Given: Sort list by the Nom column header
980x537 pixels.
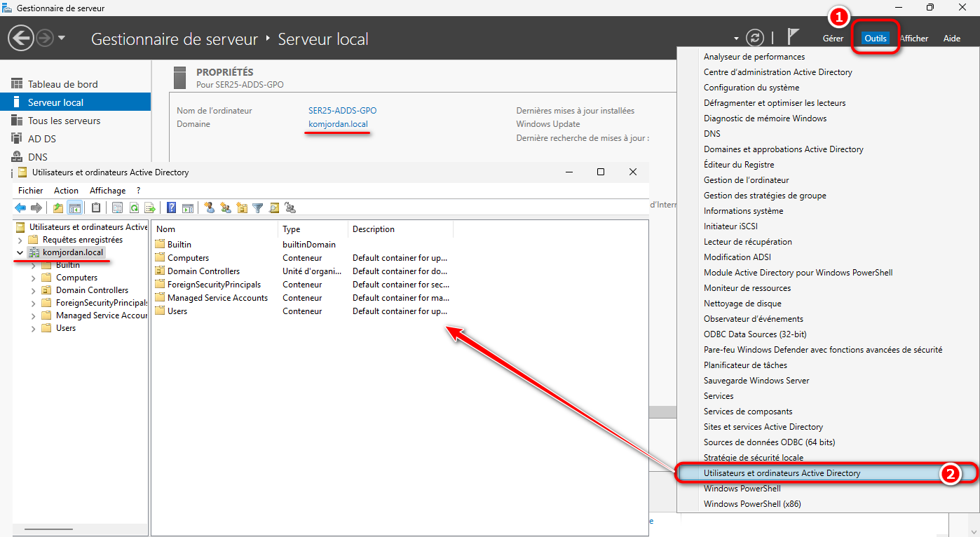Looking at the screenshot, I should coord(215,229).
